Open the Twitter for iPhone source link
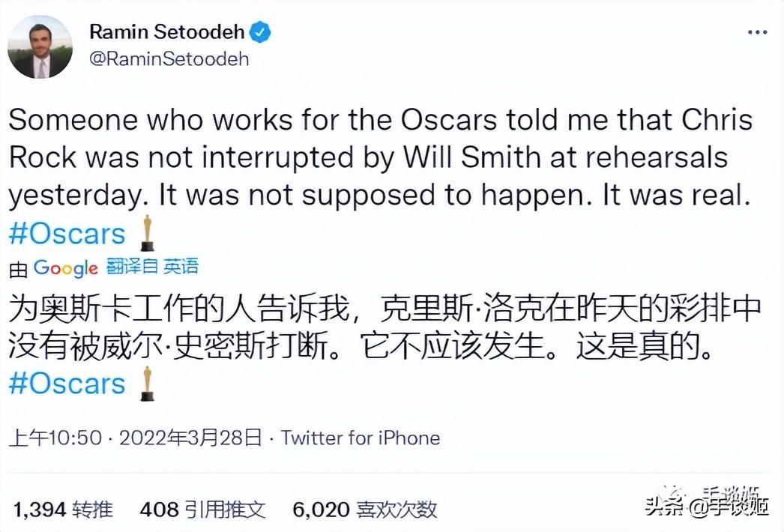The width and height of the screenshot is (784, 532). pos(361,438)
